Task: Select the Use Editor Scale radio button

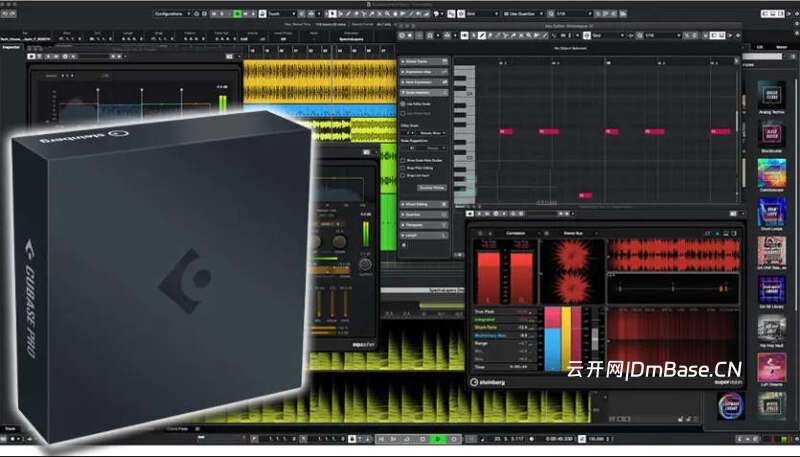Action: pos(403,104)
